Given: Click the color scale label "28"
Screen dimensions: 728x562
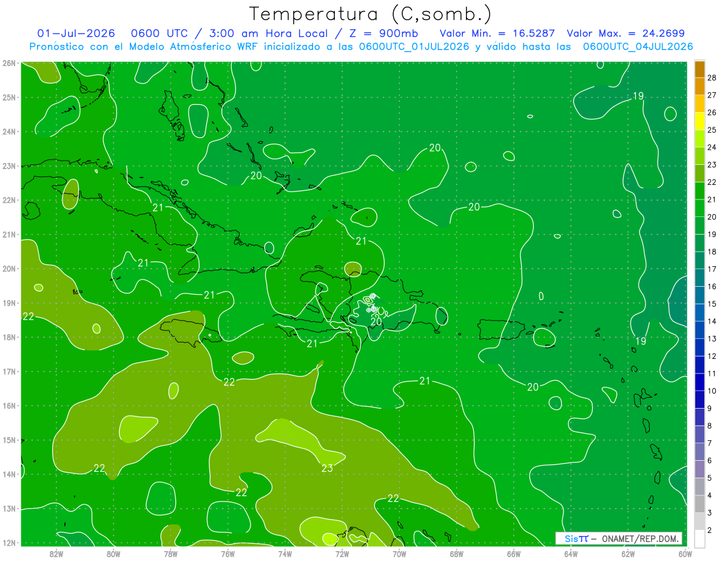Looking at the screenshot, I should pos(712,78).
